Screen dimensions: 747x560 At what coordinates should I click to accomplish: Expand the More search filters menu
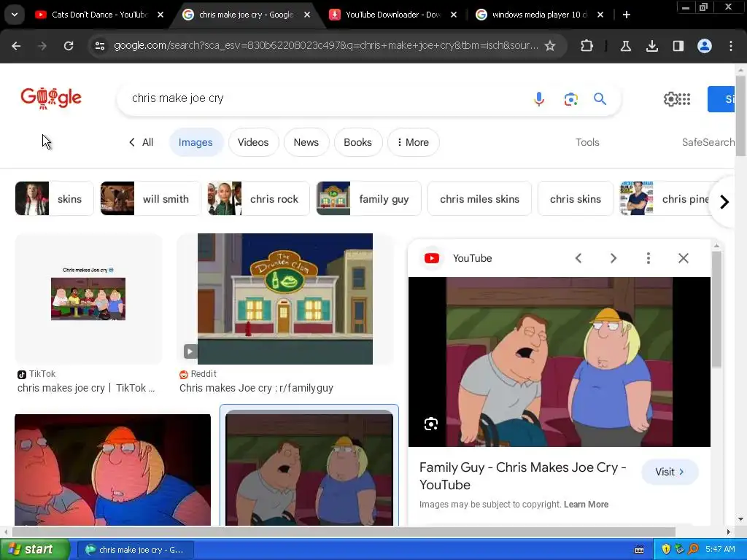click(x=413, y=142)
